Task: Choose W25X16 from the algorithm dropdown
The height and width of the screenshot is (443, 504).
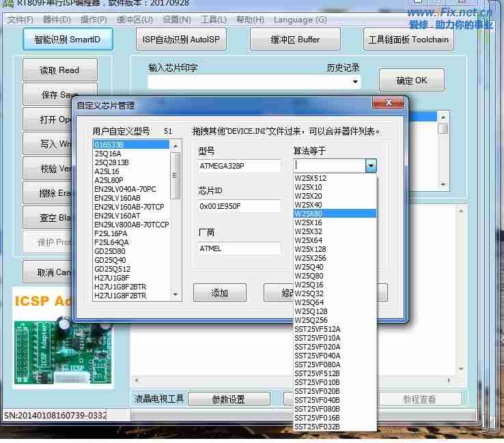Action: [335, 223]
